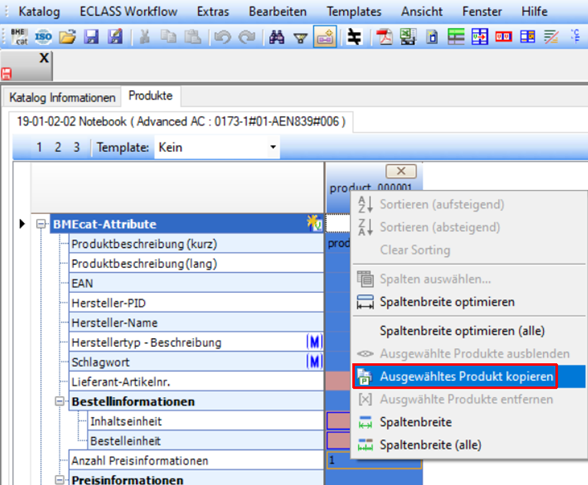Click the striped lines toolbar icon

click(551, 37)
